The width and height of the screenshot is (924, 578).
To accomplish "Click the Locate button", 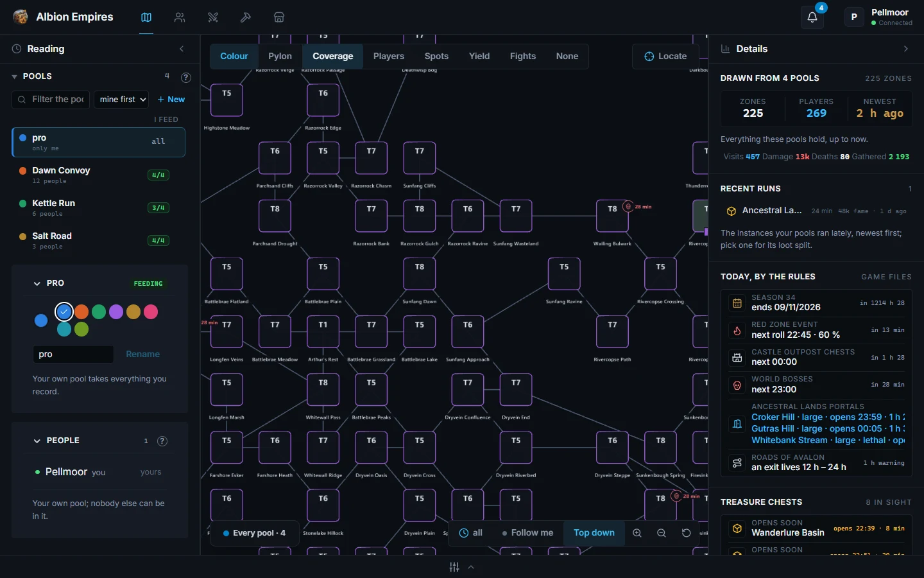I will [x=665, y=57].
